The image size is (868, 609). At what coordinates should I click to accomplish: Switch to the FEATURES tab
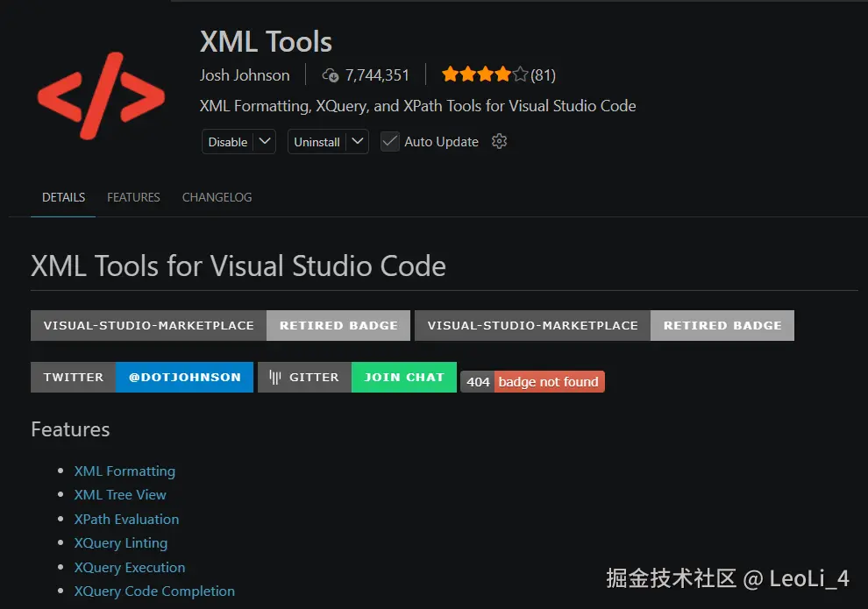pos(133,197)
